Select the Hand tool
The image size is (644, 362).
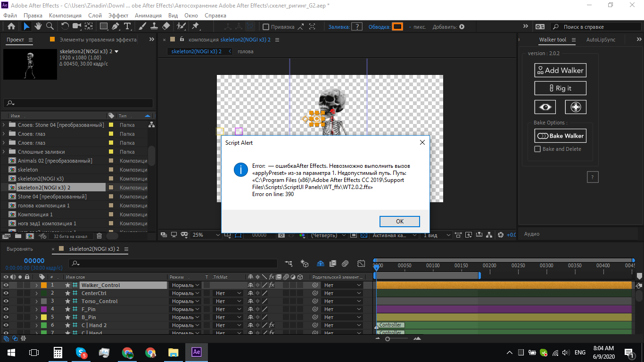(x=38, y=26)
